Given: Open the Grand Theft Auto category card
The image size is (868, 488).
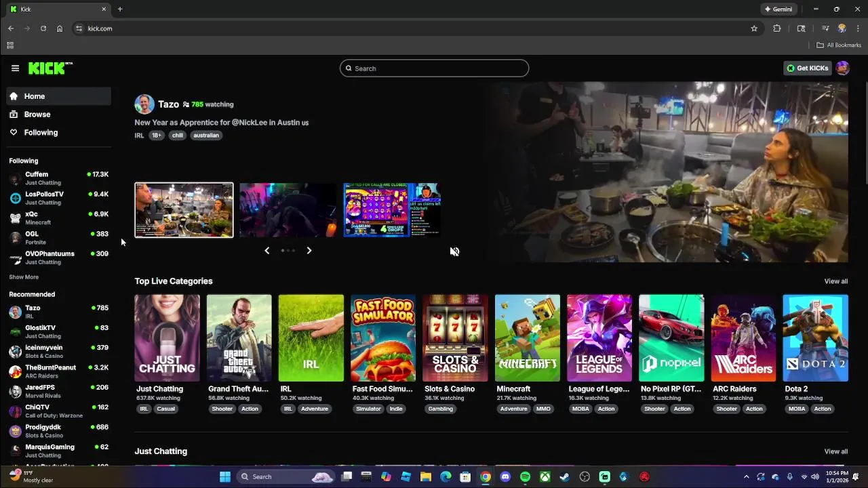Looking at the screenshot, I should click(239, 338).
